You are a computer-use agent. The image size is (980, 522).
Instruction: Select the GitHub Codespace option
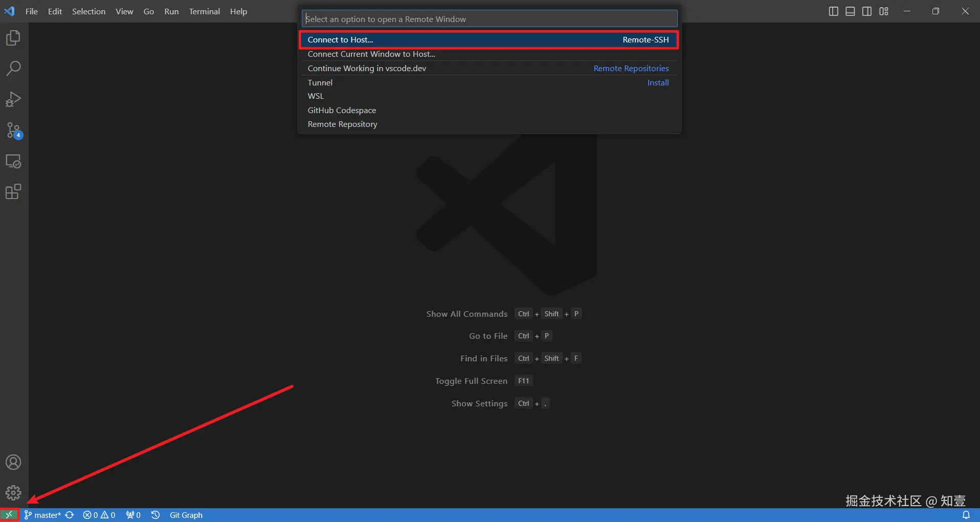(488, 110)
